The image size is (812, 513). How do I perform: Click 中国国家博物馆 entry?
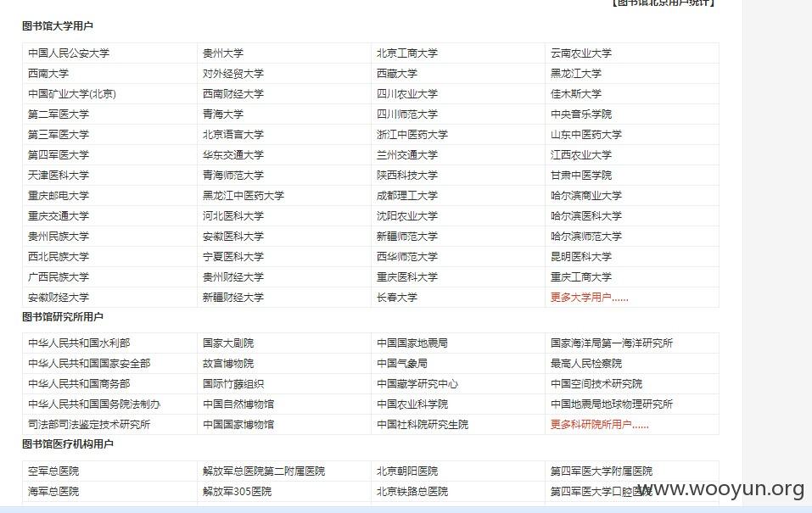pyautogui.click(x=238, y=425)
